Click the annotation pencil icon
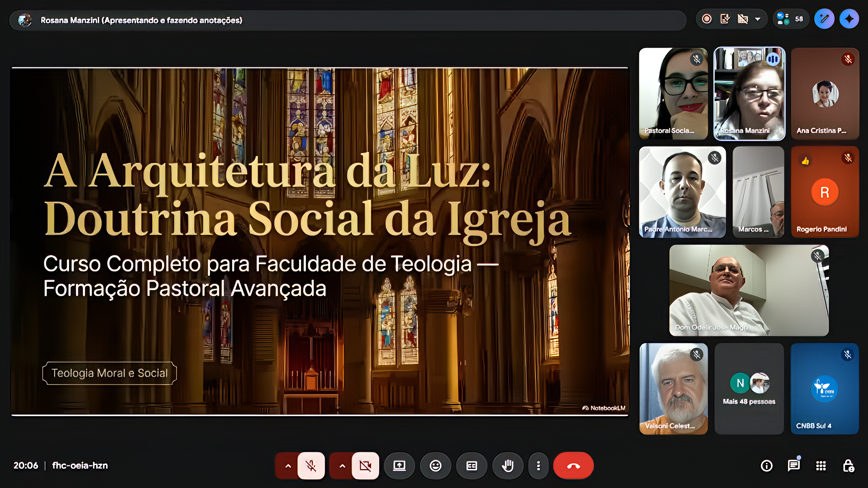The height and width of the screenshot is (488, 868). coord(824,19)
